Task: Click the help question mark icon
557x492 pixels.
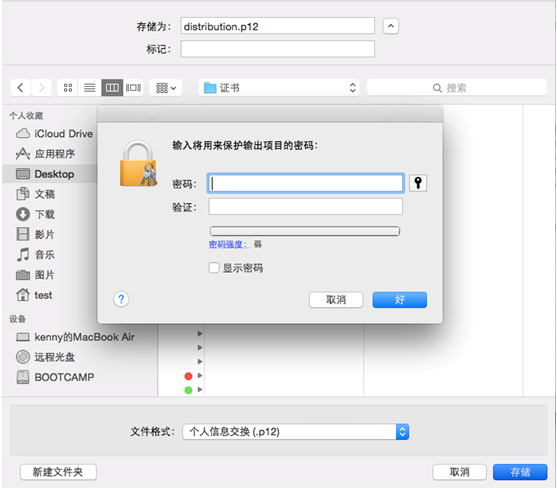Action: [121, 299]
